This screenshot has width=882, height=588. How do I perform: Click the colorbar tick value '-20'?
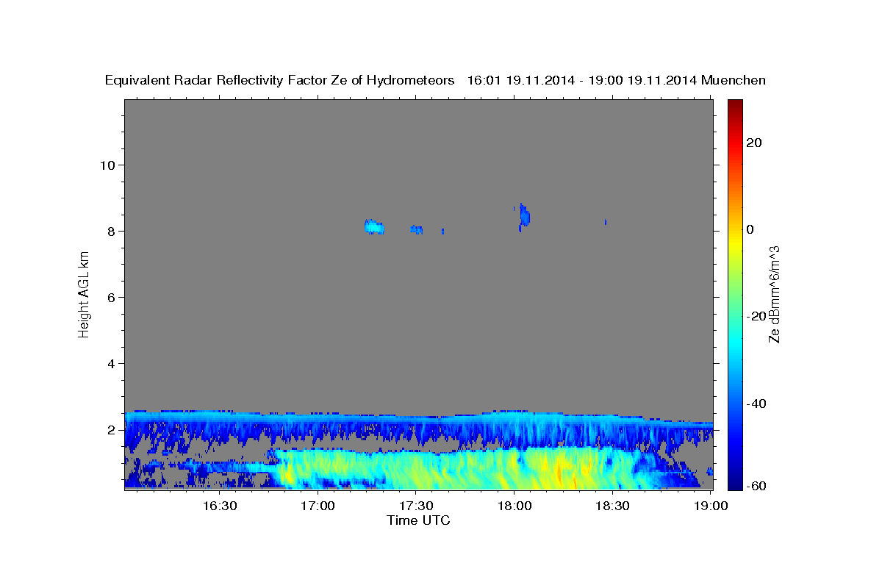click(756, 316)
